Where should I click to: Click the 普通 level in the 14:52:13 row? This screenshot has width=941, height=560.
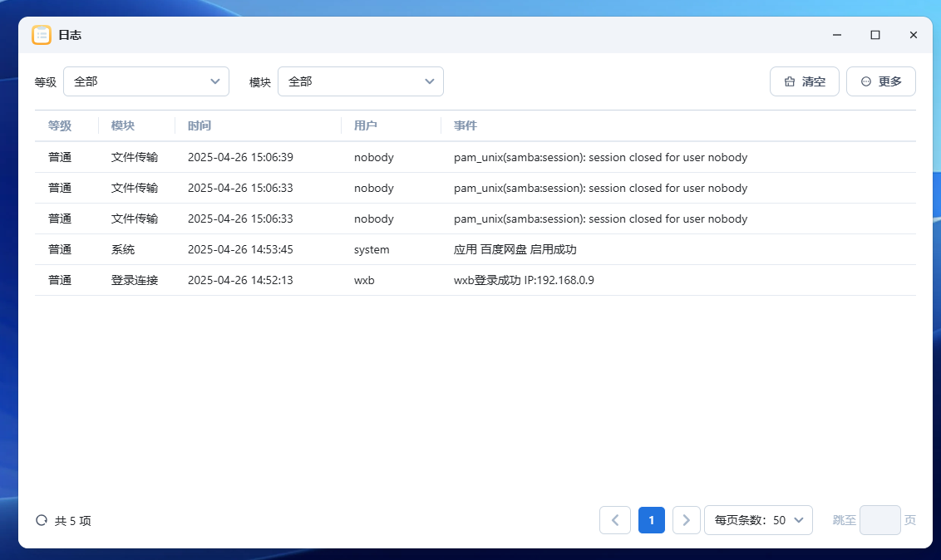[x=60, y=280]
